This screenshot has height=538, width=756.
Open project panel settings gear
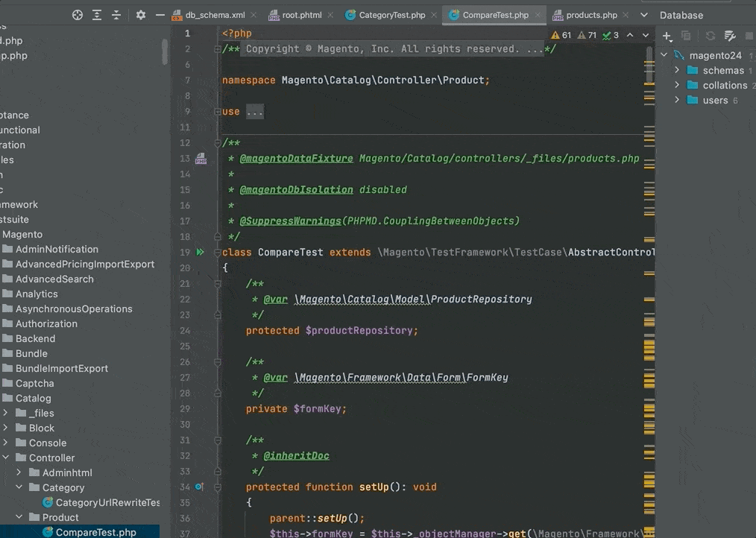(141, 15)
